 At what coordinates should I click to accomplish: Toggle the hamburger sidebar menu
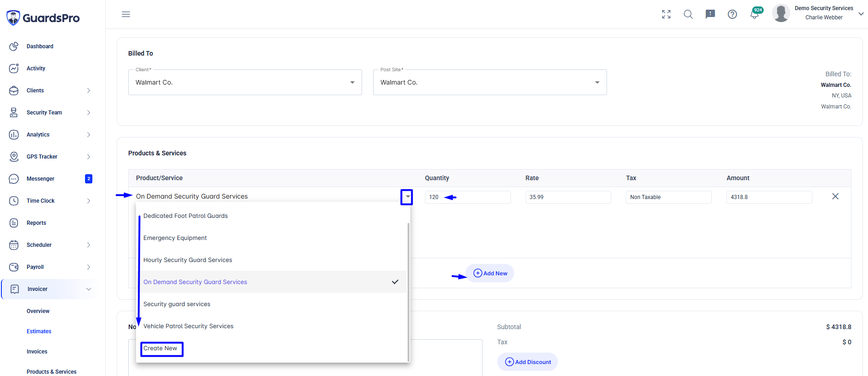(x=126, y=14)
